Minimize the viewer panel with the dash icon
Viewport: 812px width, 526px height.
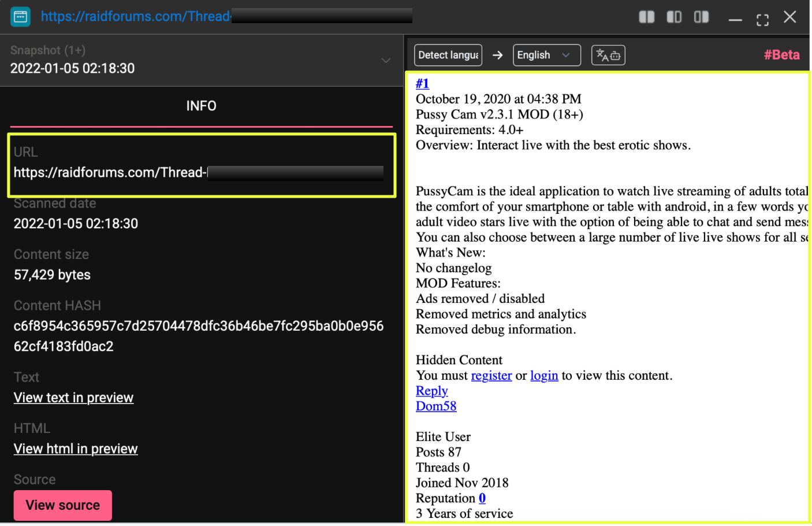[x=735, y=20]
